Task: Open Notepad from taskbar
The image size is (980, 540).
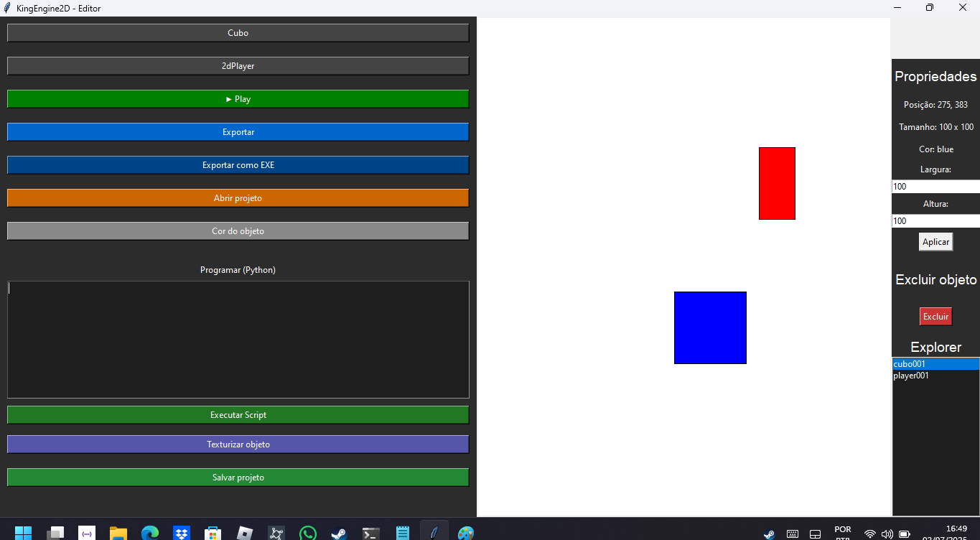Action: [403, 533]
